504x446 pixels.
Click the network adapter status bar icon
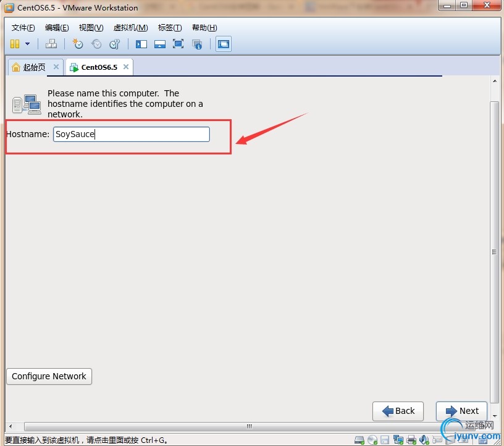pos(398,439)
